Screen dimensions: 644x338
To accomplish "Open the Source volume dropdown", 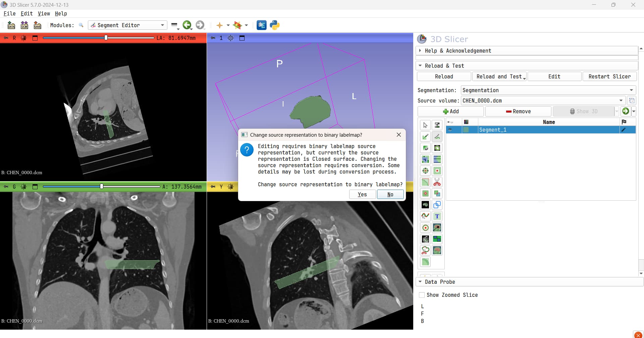I will [x=543, y=101].
